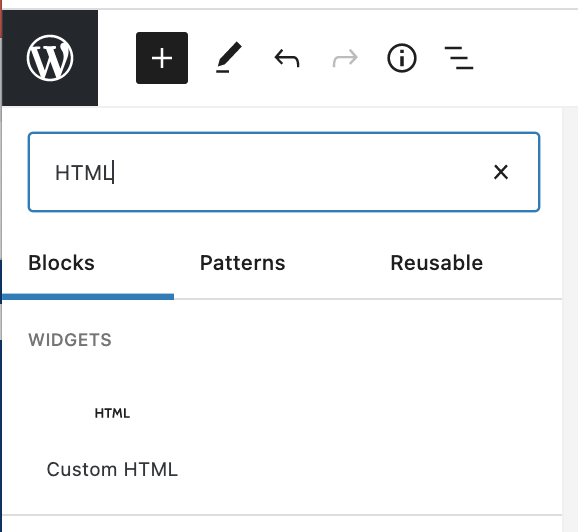Image resolution: width=578 pixels, height=532 pixels.
Task: Switch to the Patterns tab
Action: click(243, 263)
